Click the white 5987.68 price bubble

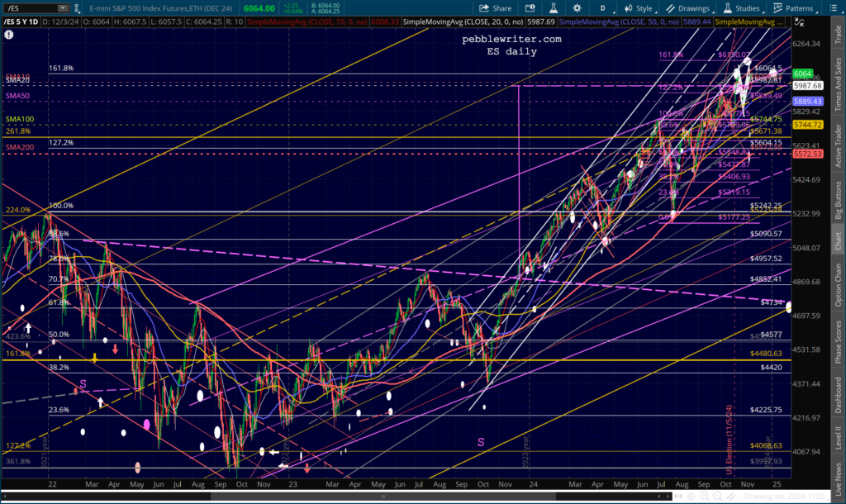tap(808, 86)
